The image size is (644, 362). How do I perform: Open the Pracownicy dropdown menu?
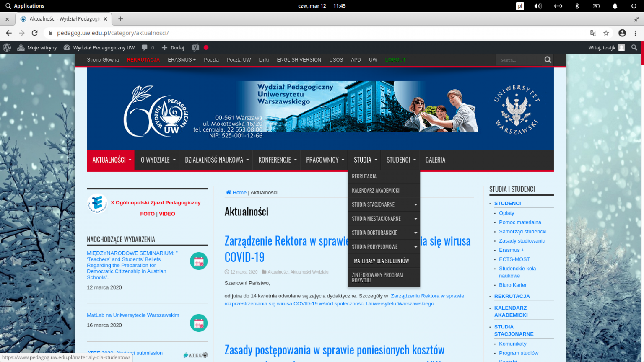click(x=324, y=160)
